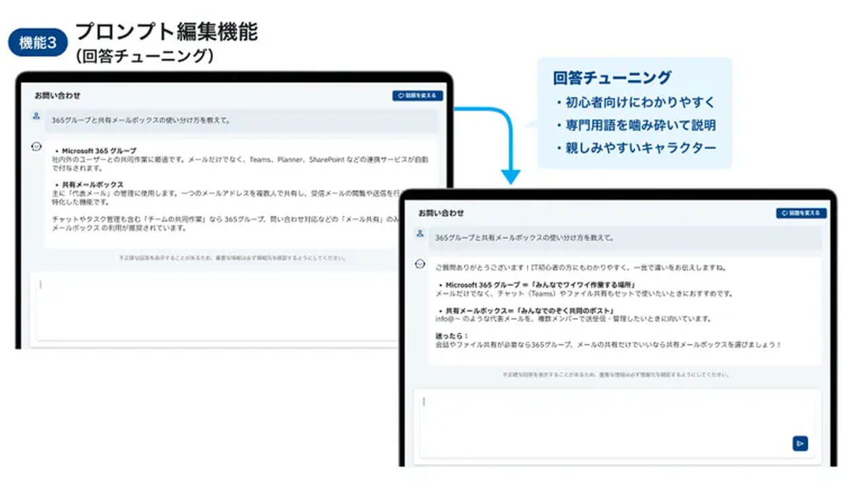Screen dimensions: 868x488
Task: Select the bot avatar icon in front window
Action: tap(420, 264)
